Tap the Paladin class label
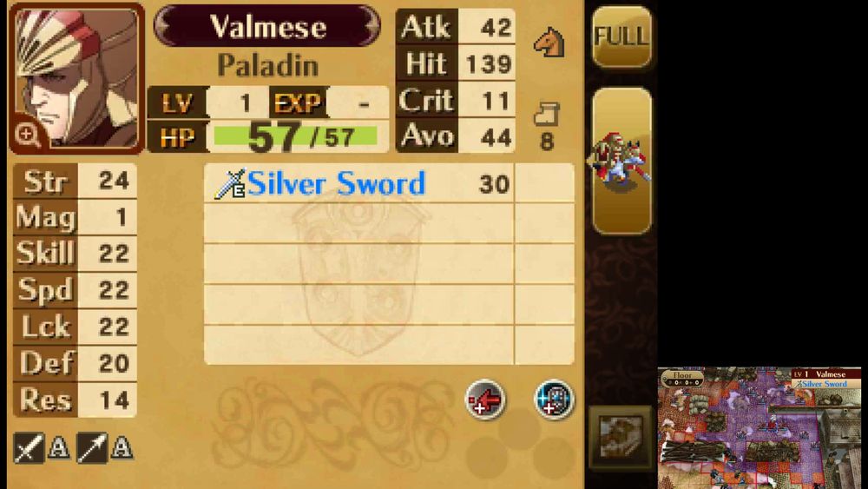 [x=268, y=65]
